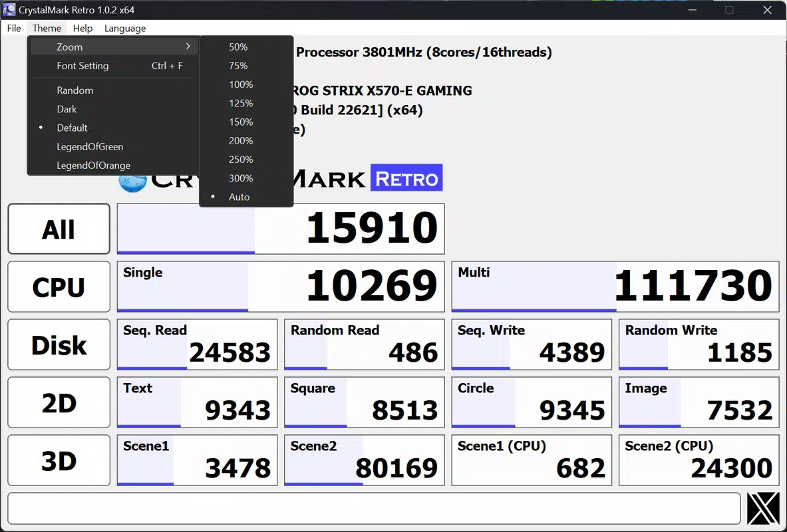Screen dimensions: 787x532
Task: Click the Retro logo badge
Action: pyautogui.click(x=406, y=178)
